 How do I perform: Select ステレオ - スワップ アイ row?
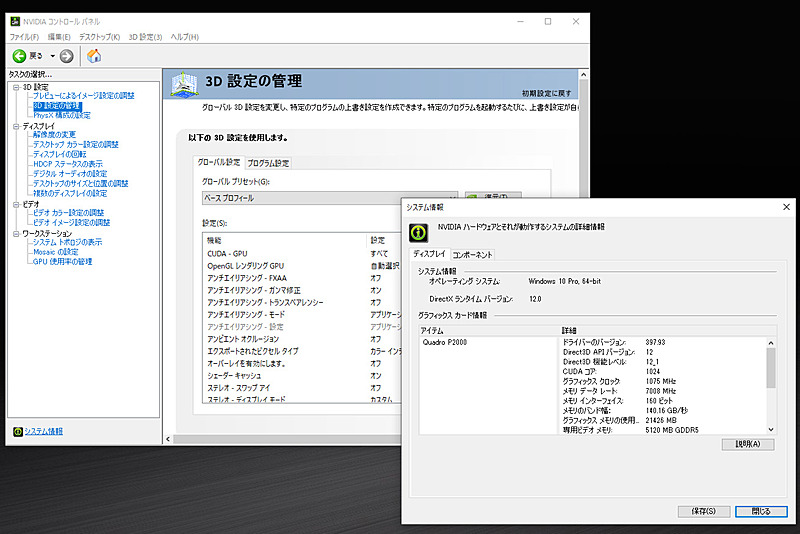303,388
